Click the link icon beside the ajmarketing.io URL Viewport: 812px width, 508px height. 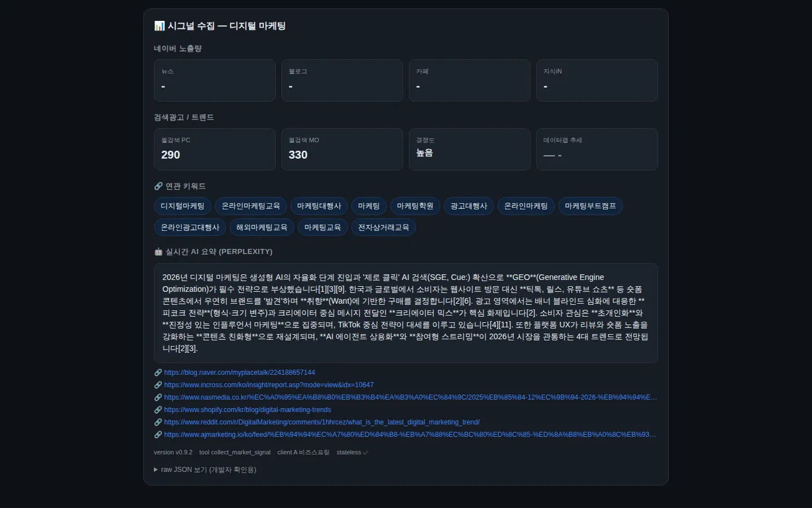pyautogui.click(x=158, y=435)
